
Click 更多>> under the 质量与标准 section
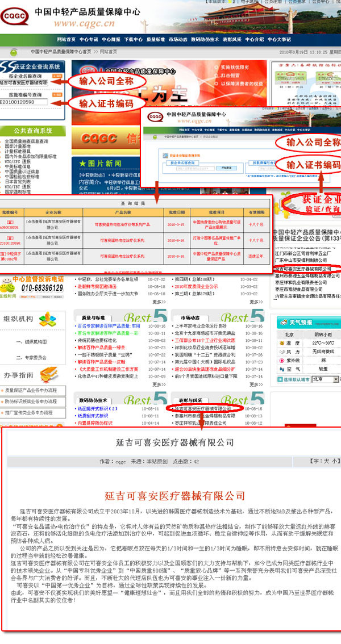pos(159,384)
